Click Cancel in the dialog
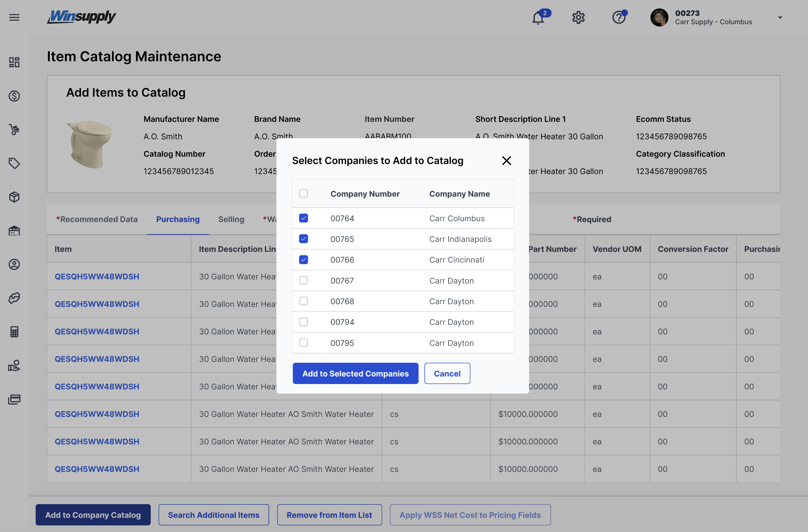This screenshot has width=808, height=532. click(447, 374)
